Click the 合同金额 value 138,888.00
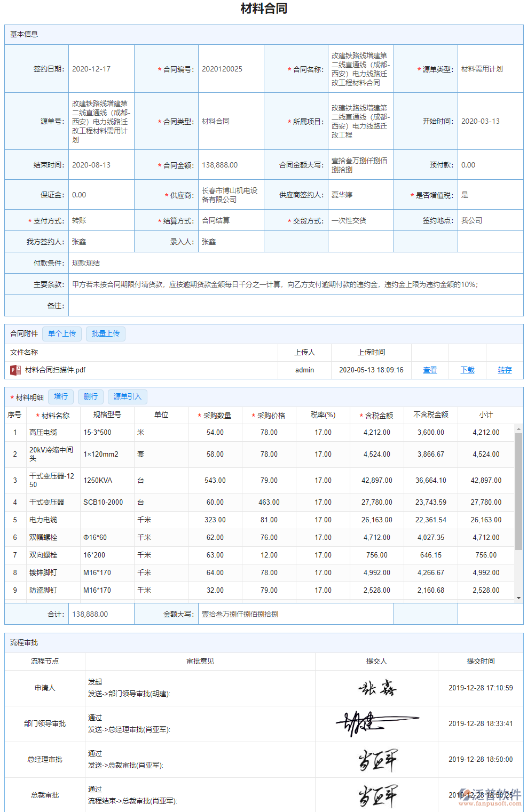Image resolution: width=527 pixels, height=812 pixels. click(x=220, y=165)
